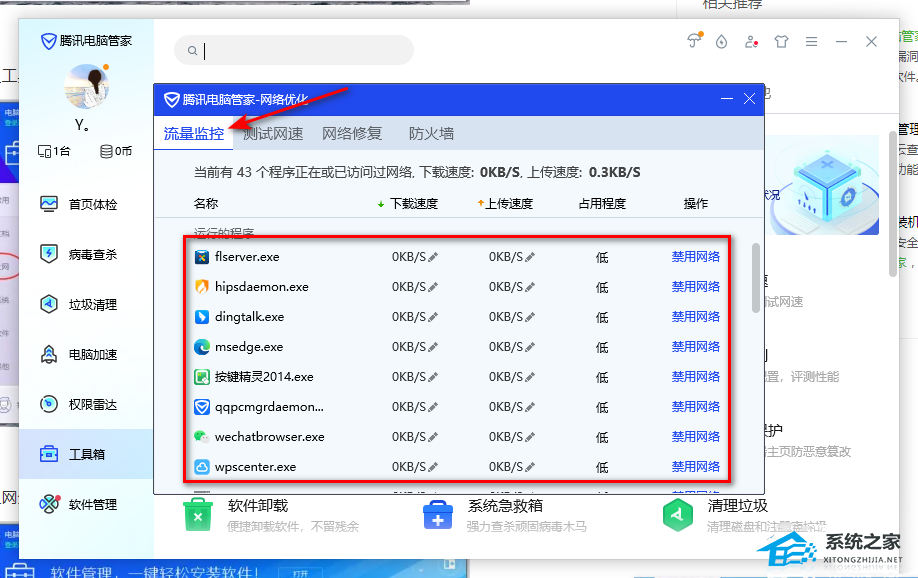Switch to the 流量监控 tab

(194, 134)
